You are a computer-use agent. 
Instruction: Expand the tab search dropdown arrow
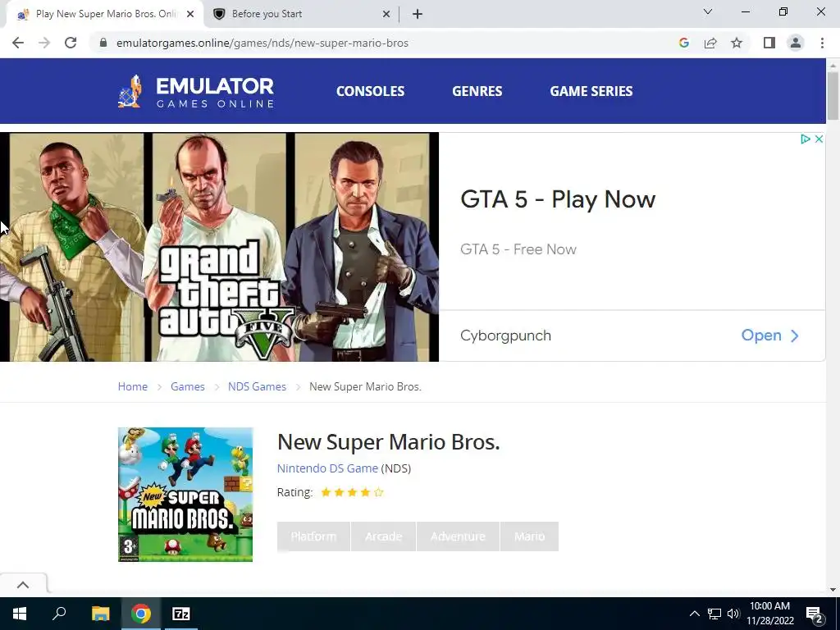tap(708, 11)
